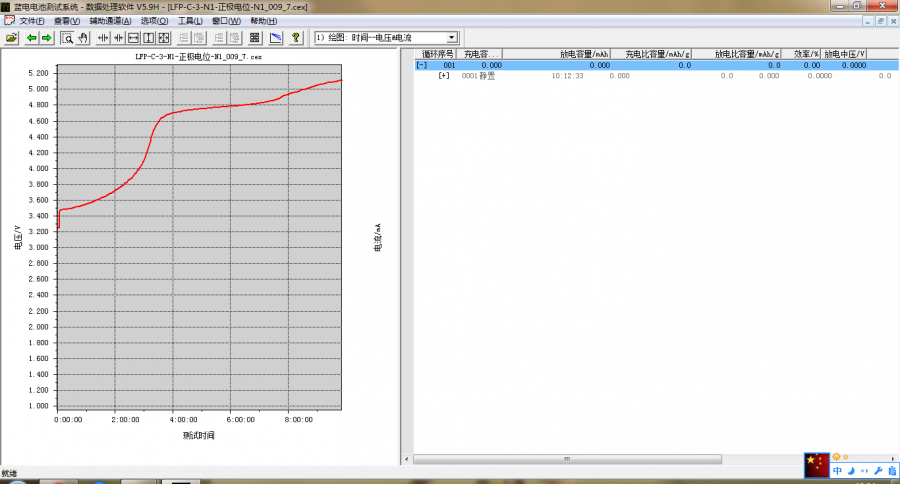Open the 工具(L) menu
Screen dimensions: 900x484
191,21
